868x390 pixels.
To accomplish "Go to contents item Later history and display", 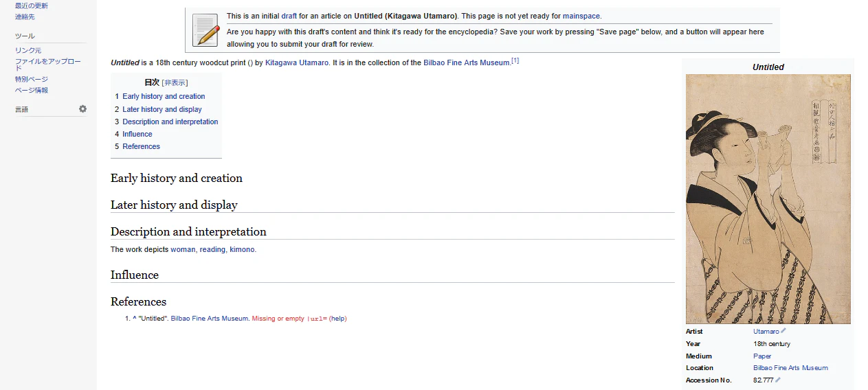I will [162, 109].
